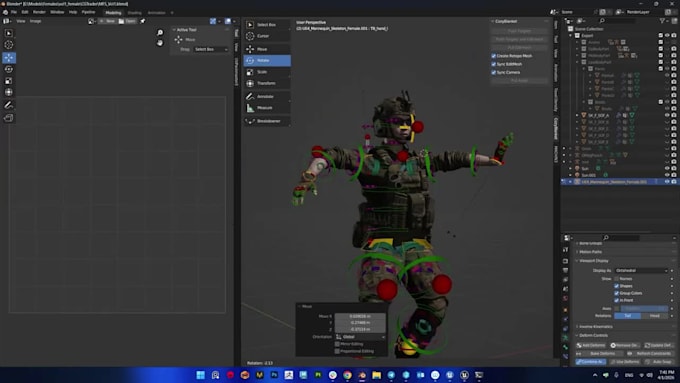Toggle the In Front checkbox
The image size is (680, 383).
click(616, 300)
